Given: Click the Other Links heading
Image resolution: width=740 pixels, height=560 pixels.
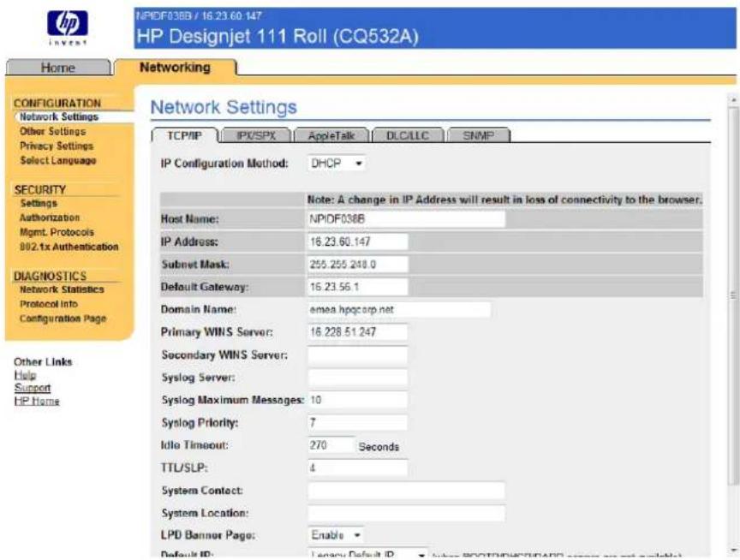Looking at the screenshot, I should tap(43, 362).
